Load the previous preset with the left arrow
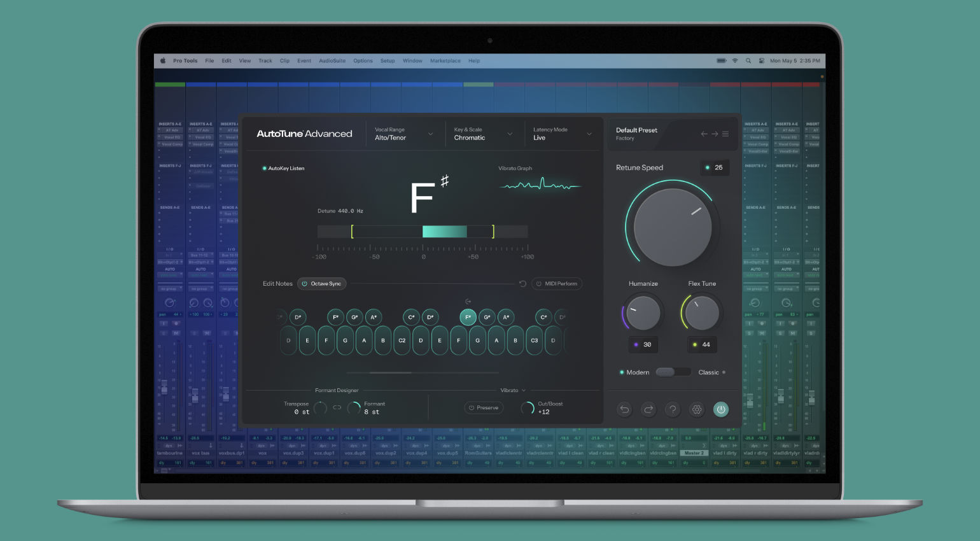This screenshot has height=541, width=980. [704, 134]
